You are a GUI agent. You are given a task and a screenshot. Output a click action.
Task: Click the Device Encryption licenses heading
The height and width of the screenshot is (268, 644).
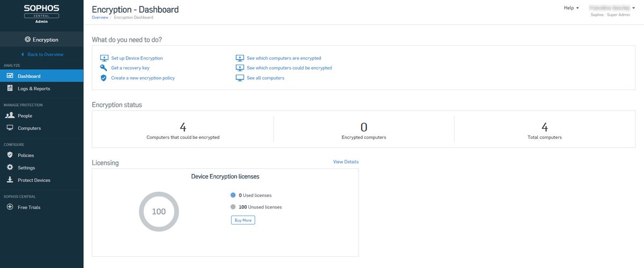225,176
